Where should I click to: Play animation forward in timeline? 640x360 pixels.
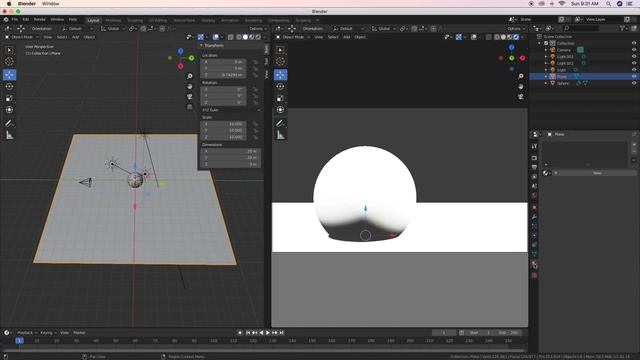pos(268,333)
